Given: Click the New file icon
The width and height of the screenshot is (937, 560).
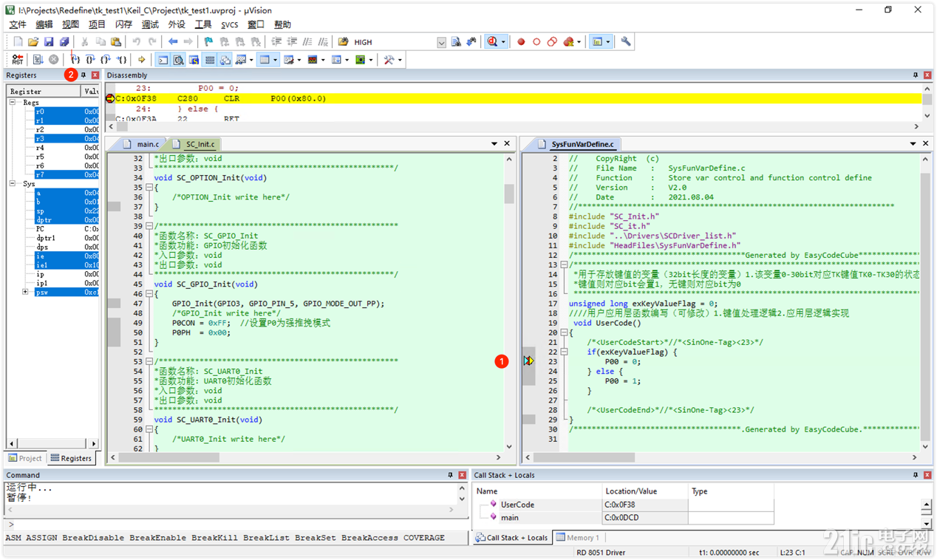Looking at the screenshot, I should tap(18, 42).
